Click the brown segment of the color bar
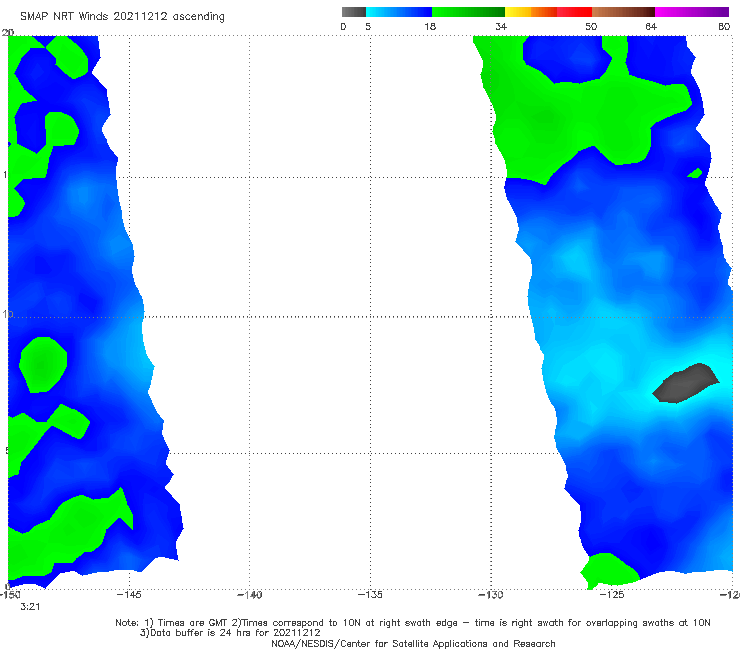740x650 pixels. click(623, 12)
